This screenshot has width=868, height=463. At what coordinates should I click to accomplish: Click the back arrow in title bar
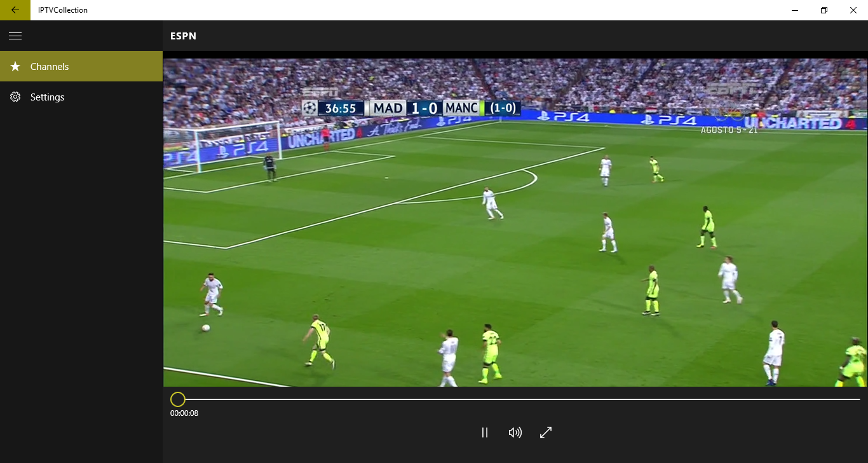[15, 10]
